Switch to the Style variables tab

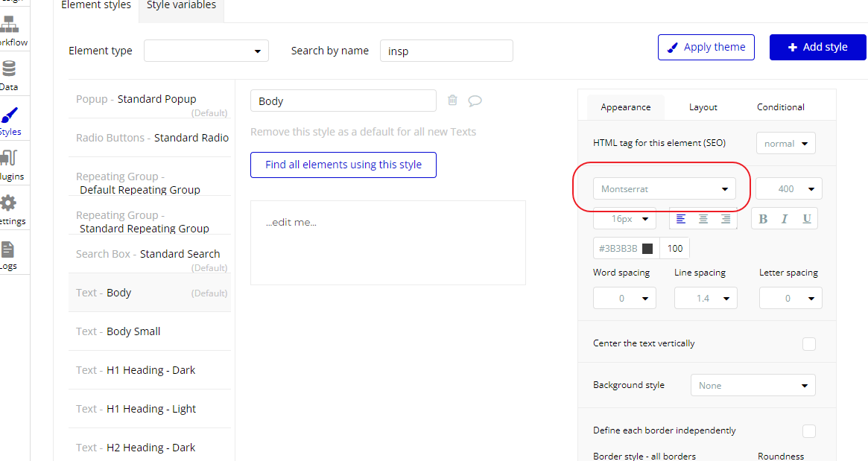click(x=181, y=6)
